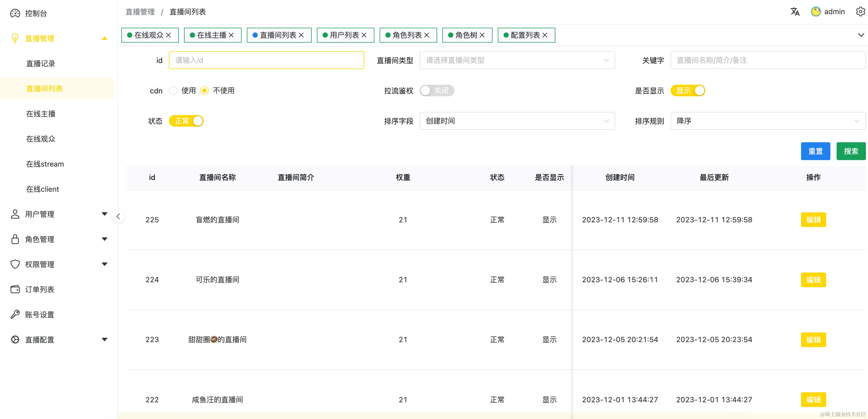The height and width of the screenshot is (419, 868).
Task: Open 在线观众 in the sidebar
Action: coord(41,139)
